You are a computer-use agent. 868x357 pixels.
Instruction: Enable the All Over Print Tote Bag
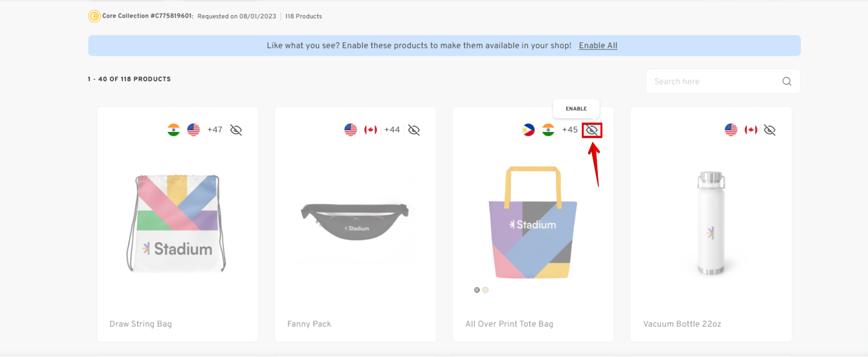coord(592,130)
